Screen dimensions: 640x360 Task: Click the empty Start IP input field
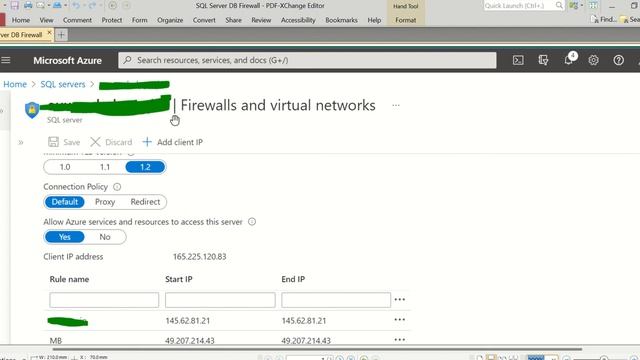point(220,300)
